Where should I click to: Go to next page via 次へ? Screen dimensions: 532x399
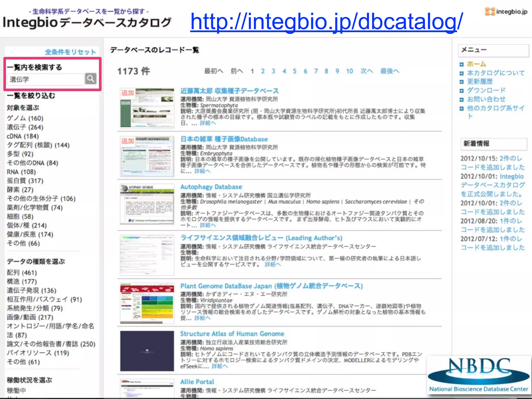click(367, 71)
